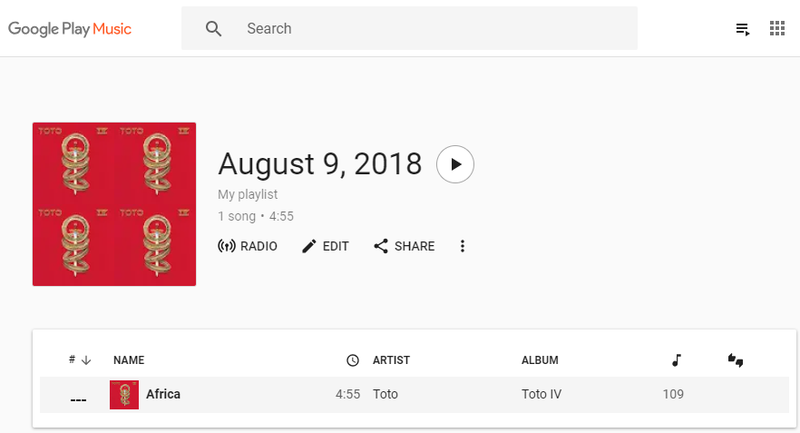
Task: Click the search magnifier icon
Action: 213,29
